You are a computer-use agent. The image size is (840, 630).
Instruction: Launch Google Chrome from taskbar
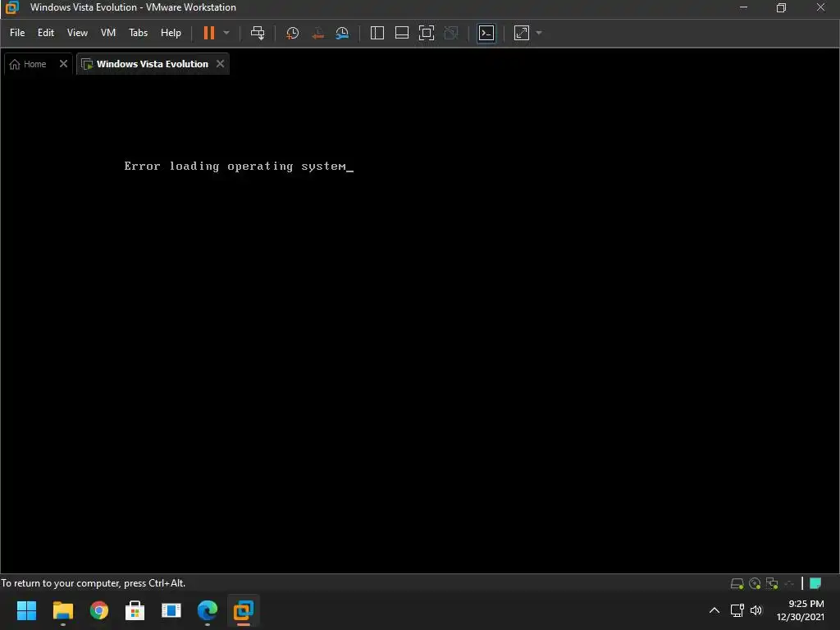tap(99, 610)
